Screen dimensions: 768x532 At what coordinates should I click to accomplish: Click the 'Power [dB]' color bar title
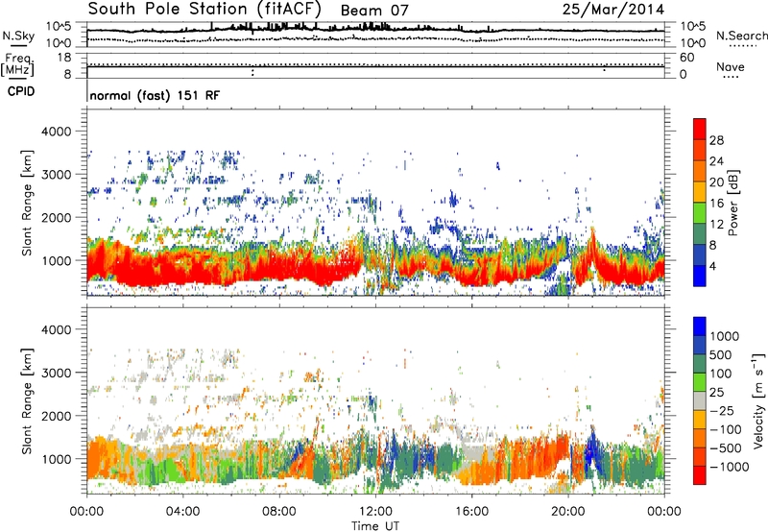tap(732, 203)
